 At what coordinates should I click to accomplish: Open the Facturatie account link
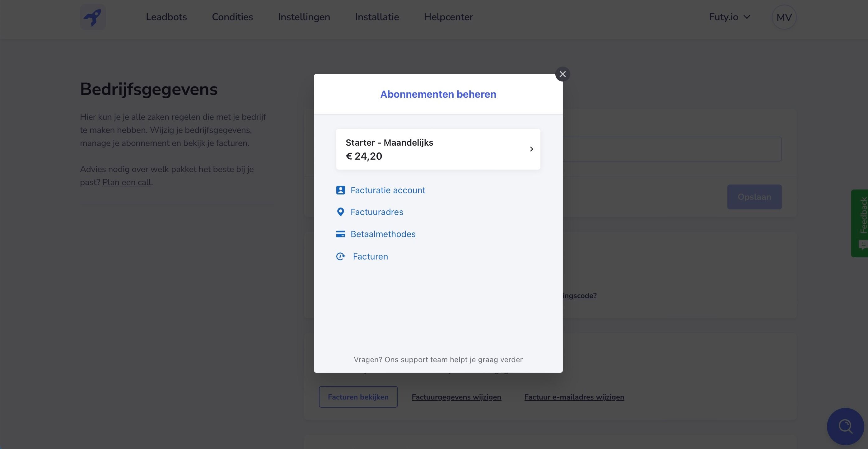[388, 190]
